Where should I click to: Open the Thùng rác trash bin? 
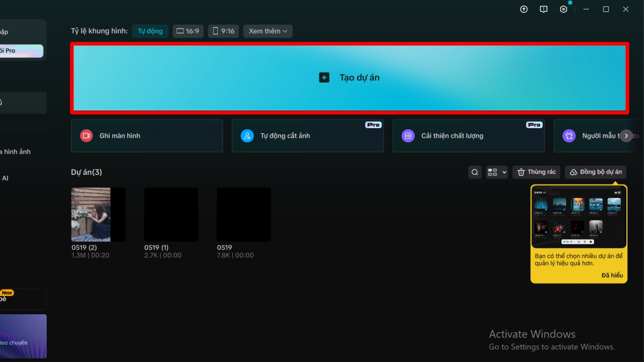coord(536,172)
